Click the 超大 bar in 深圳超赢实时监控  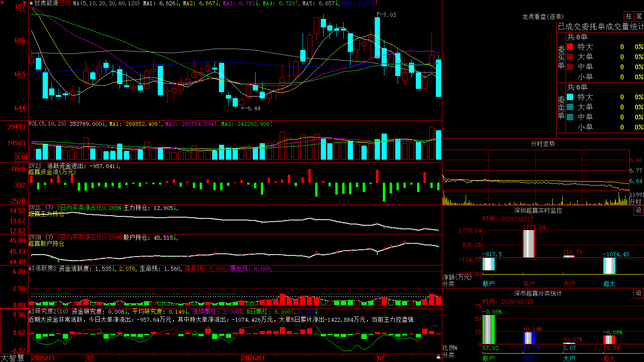pos(609,266)
